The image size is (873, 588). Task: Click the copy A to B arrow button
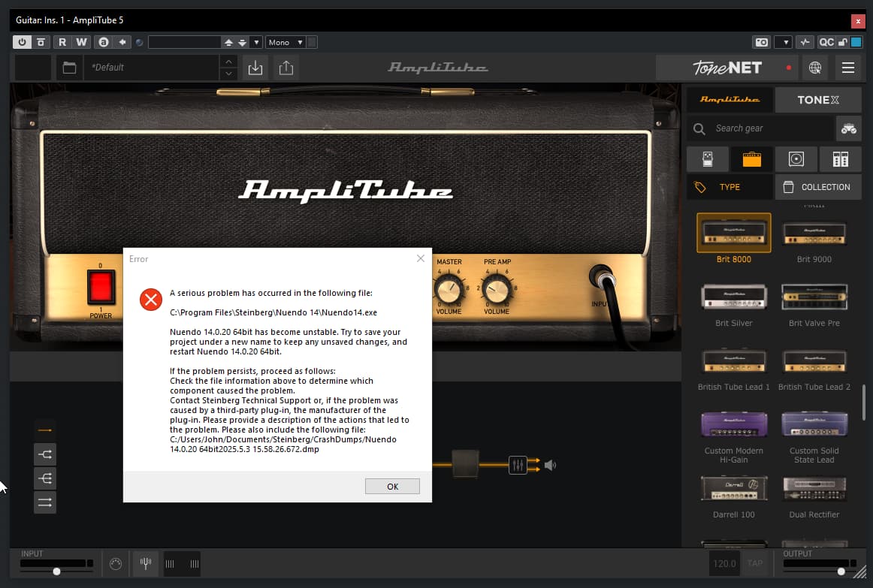coord(122,42)
